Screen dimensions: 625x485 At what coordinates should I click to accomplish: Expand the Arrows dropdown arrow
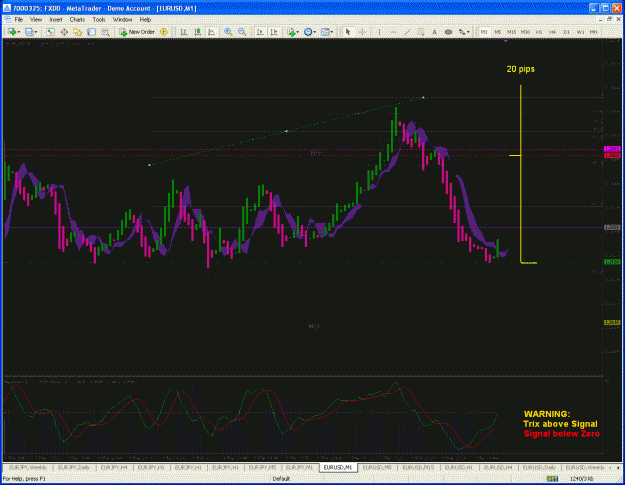(468, 32)
